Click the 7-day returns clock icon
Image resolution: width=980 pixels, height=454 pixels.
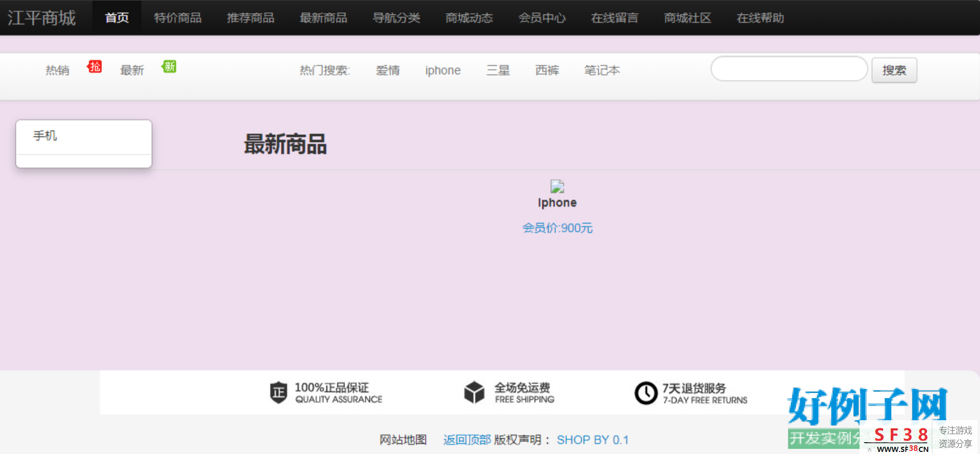[646, 393]
